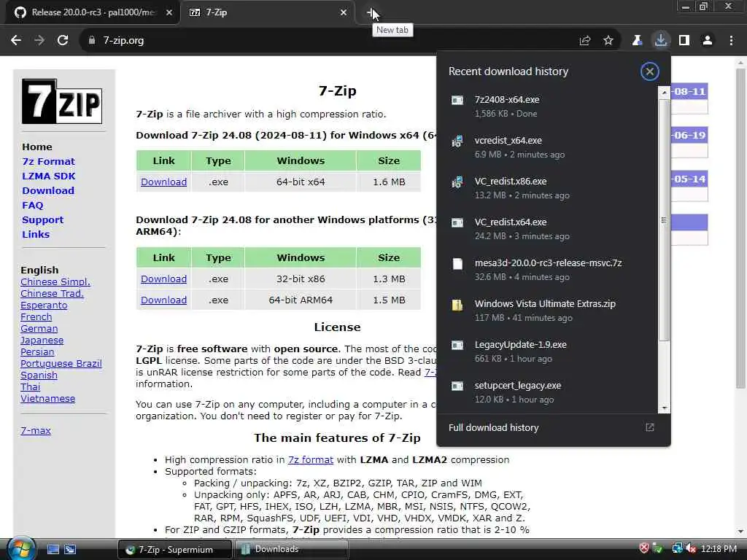The image size is (747, 560).
Task: Click the setupcert_legacy.exe file icon
Action: point(457,386)
